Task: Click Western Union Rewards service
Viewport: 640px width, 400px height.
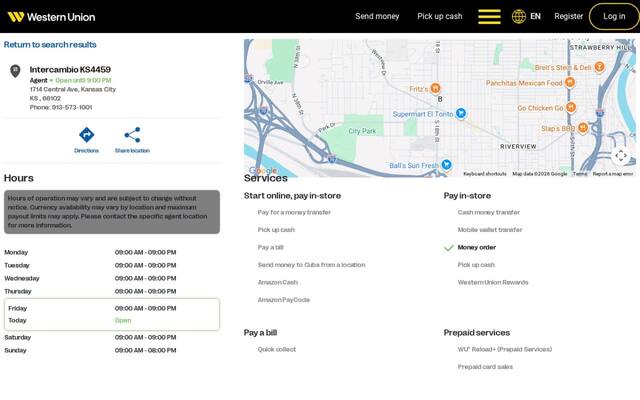Action: pos(493,282)
